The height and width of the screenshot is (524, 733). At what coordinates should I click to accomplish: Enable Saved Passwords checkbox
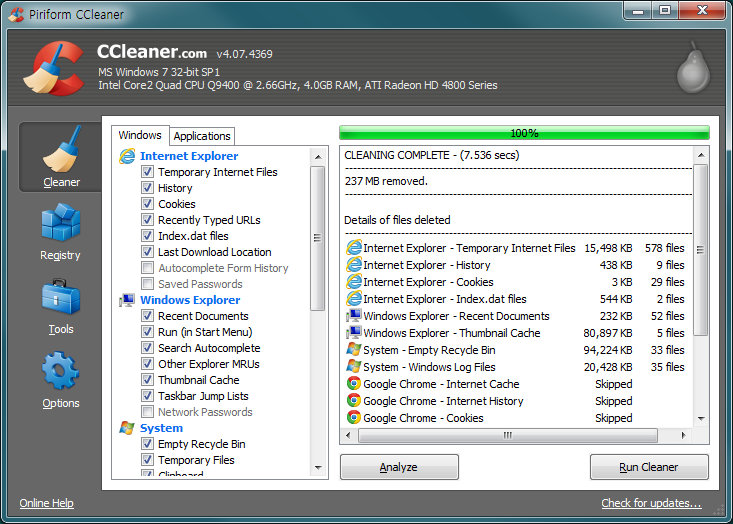[147, 284]
